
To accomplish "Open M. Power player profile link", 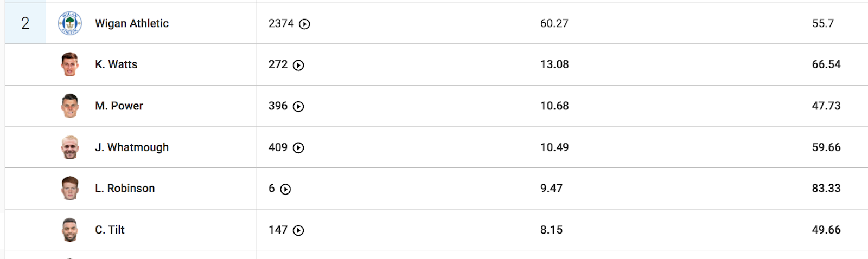I will click(119, 106).
